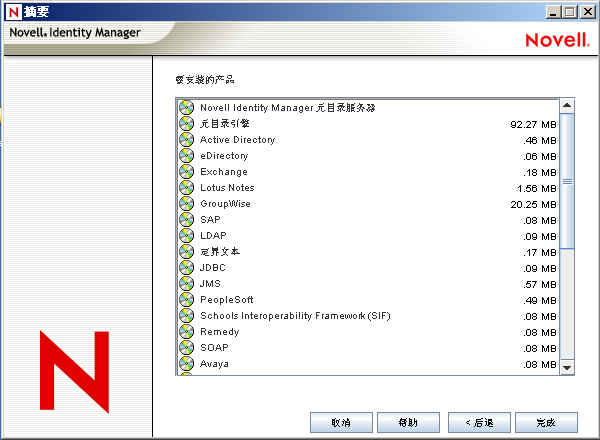Click the disc icon beside JDBC
This screenshot has width=600, height=440.
click(x=186, y=267)
